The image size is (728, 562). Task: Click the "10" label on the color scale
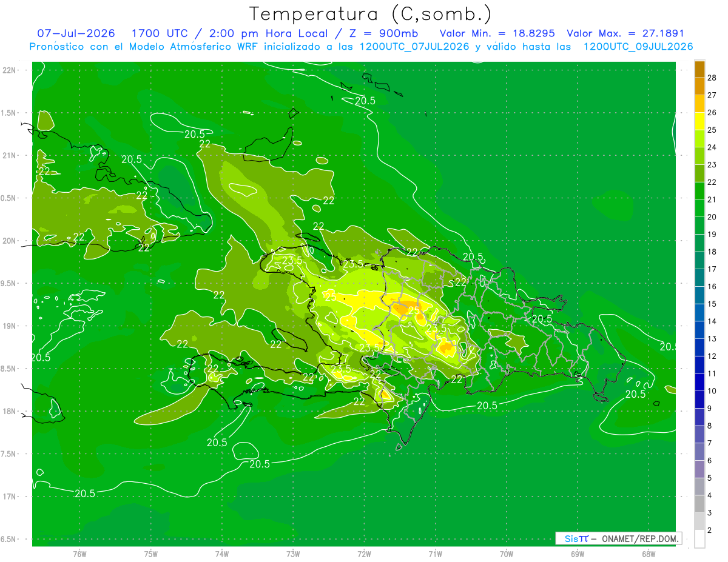pyautogui.click(x=712, y=391)
